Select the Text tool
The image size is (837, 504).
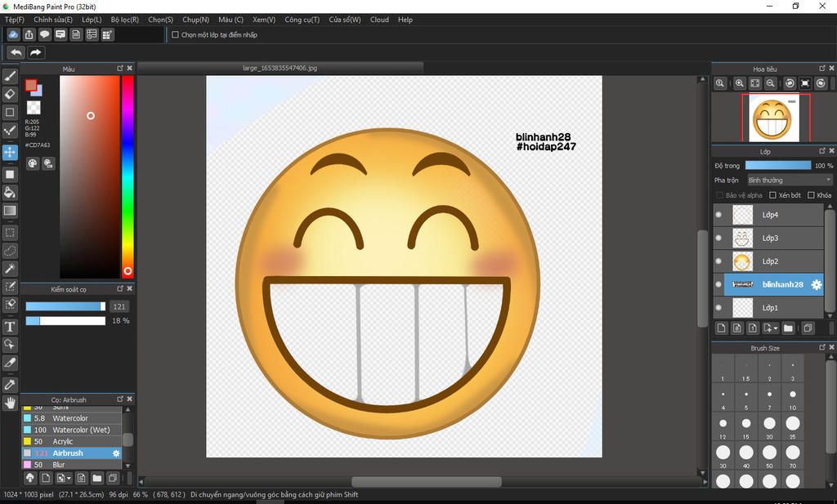tap(10, 327)
